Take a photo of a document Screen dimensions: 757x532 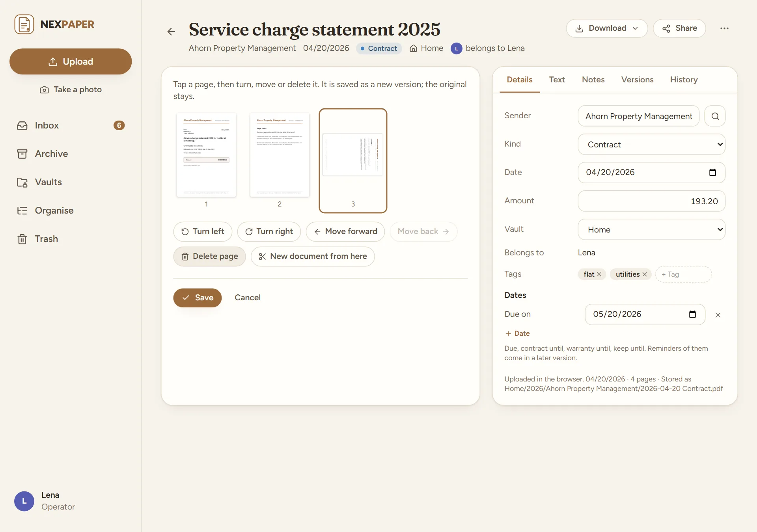[71, 89]
